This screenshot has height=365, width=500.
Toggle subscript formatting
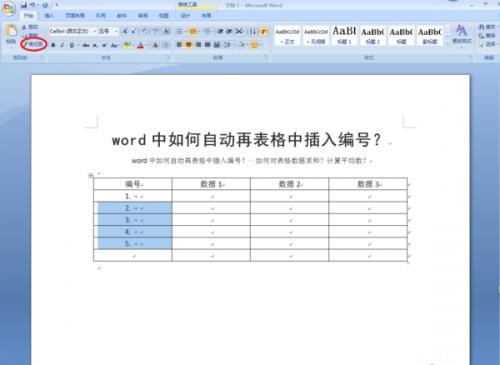(x=95, y=45)
